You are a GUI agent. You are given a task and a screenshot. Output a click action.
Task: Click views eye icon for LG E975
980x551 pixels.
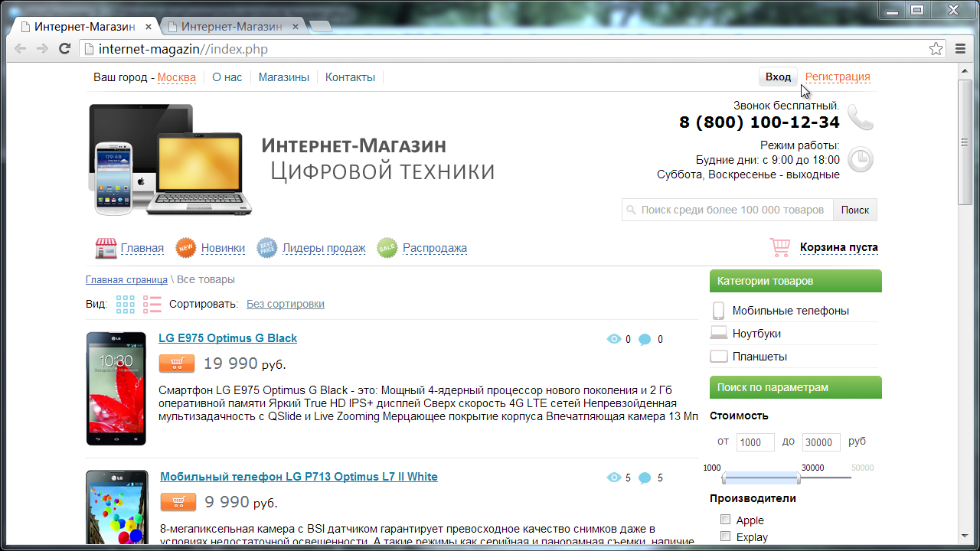(613, 339)
